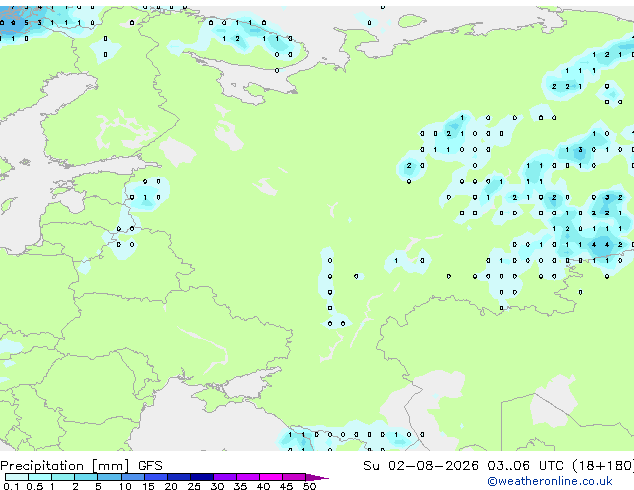Click the '30' legend scale label

click(217, 486)
